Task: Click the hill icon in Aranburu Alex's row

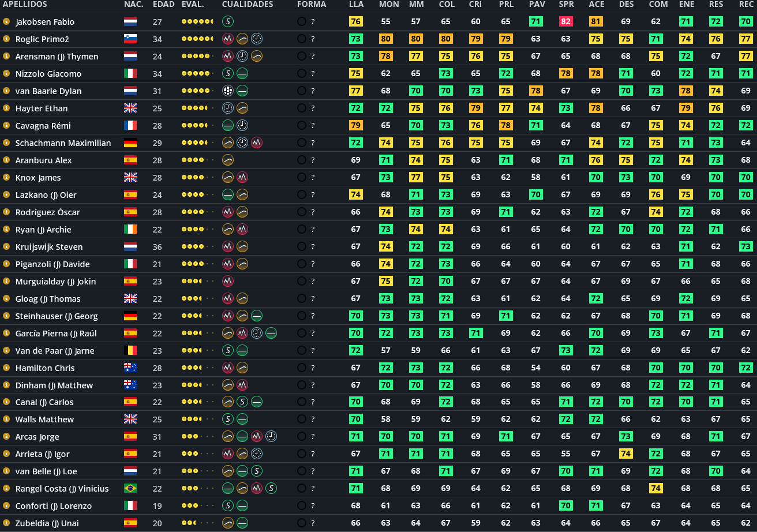Action: [228, 160]
